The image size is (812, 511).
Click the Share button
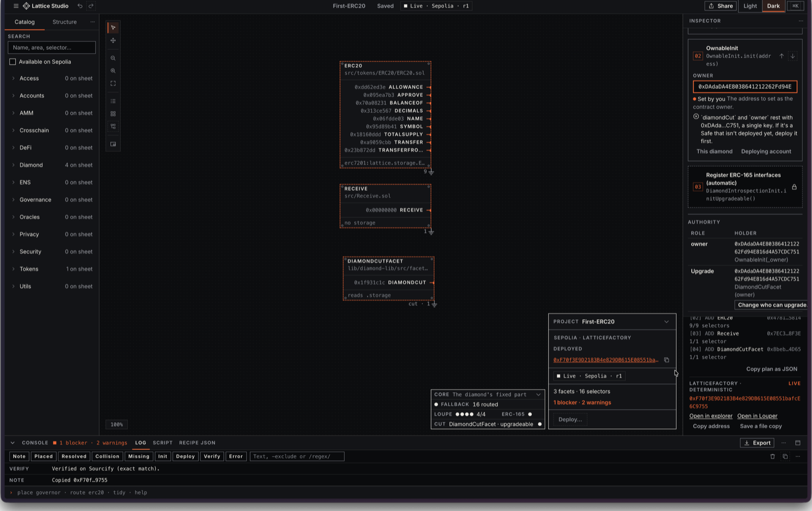[721, 6]
